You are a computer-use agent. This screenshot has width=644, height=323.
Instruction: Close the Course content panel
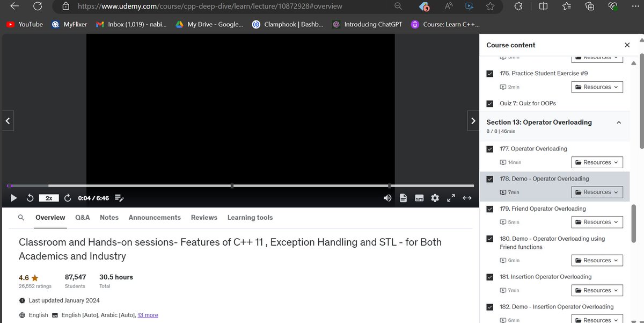pos(627,45)
